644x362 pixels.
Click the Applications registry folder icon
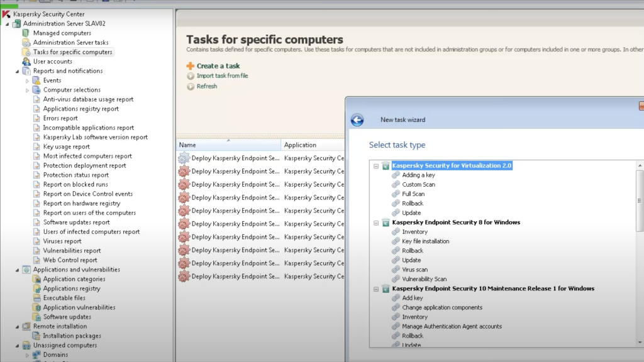(x=36, y=288)
